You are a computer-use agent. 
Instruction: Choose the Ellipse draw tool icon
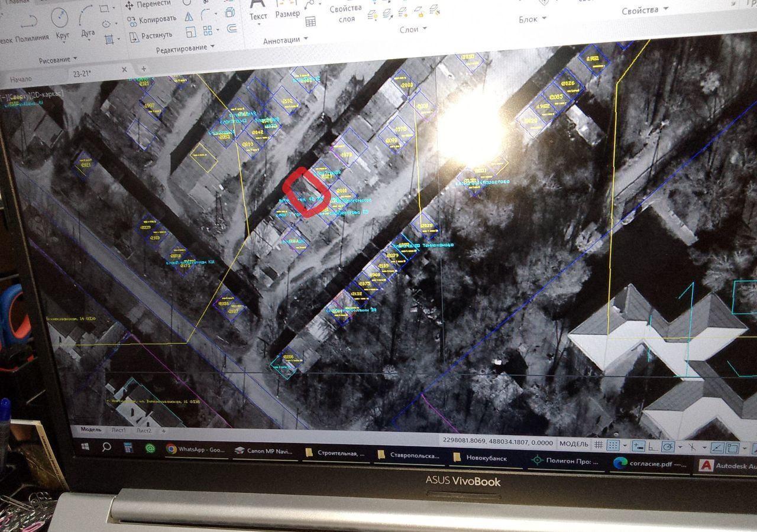(x=106, y=24)
